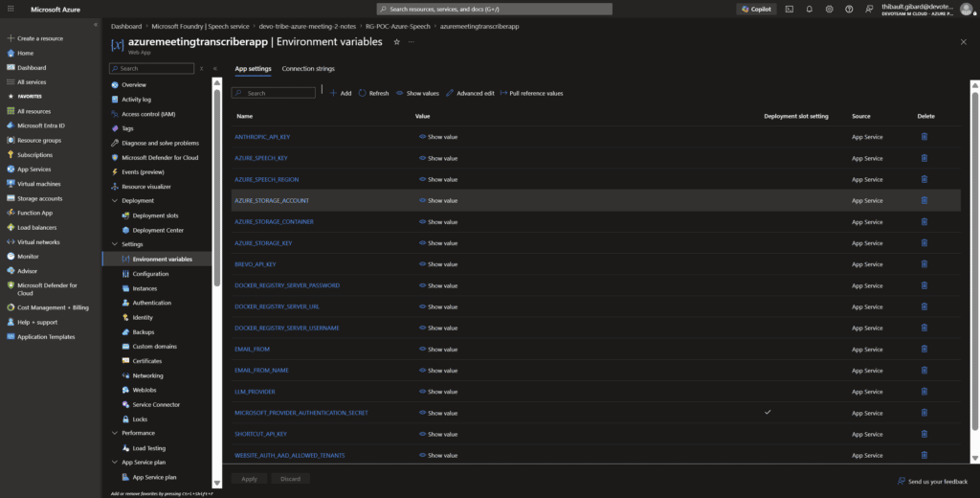
Task: Show value for EMAIL_FROM_NAME
Action: [x=438, y=371]
